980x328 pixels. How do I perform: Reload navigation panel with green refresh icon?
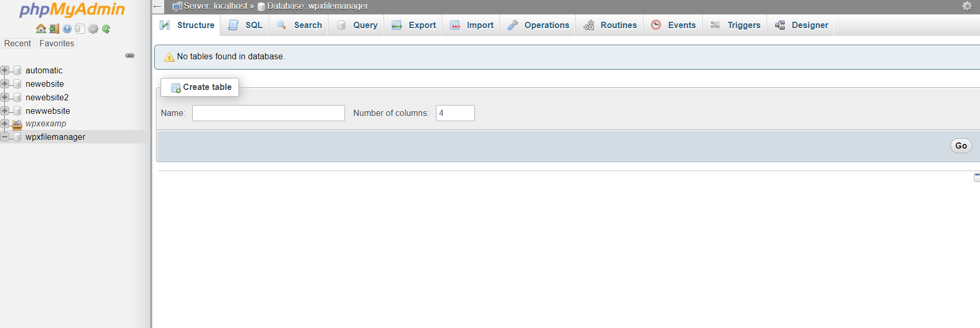pyautogui.click(x=106, y=29)
